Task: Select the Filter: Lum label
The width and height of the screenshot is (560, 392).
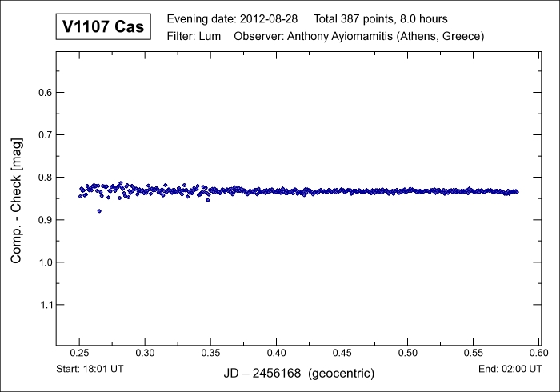Action: [194, 37]
